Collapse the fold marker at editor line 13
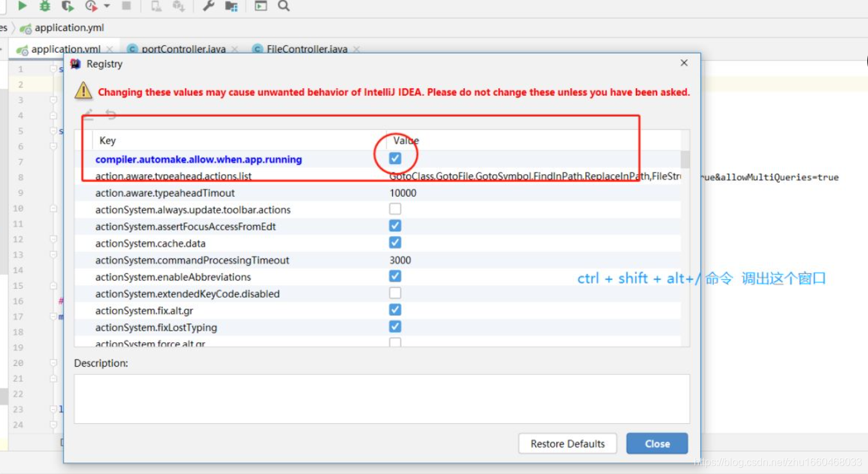The width and height of the screenshot is (868, 474). (53, 255)
